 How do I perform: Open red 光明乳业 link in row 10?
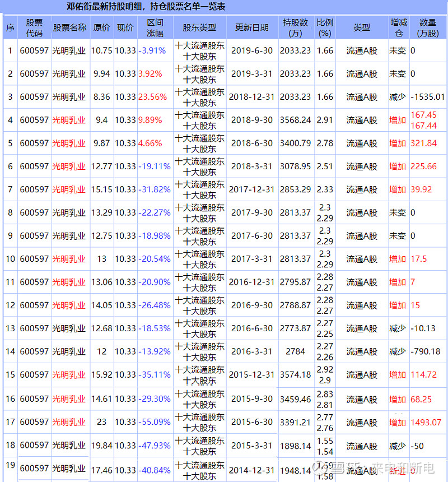(x=69, y=259)
